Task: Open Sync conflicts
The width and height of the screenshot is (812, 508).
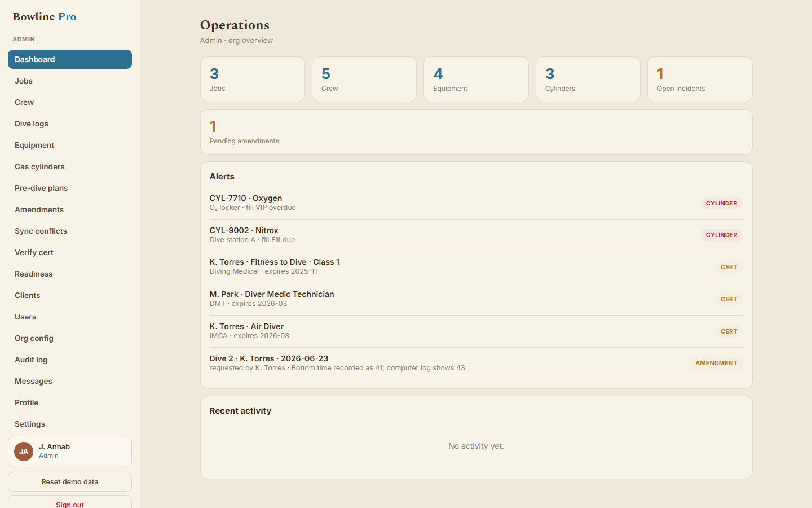Action: [x=70, y=231]
